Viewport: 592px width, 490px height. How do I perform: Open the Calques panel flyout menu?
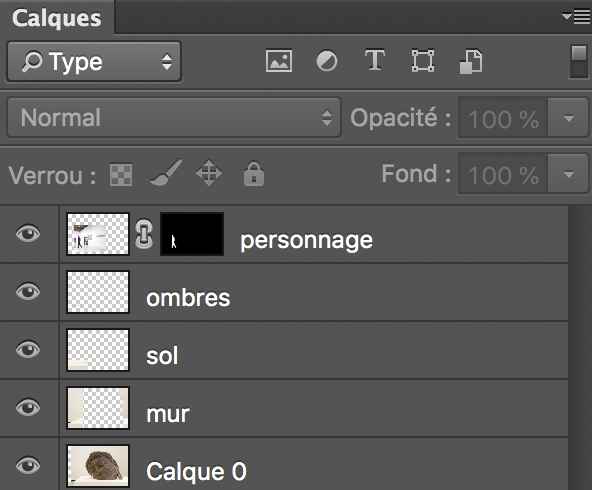coord(576,17)
